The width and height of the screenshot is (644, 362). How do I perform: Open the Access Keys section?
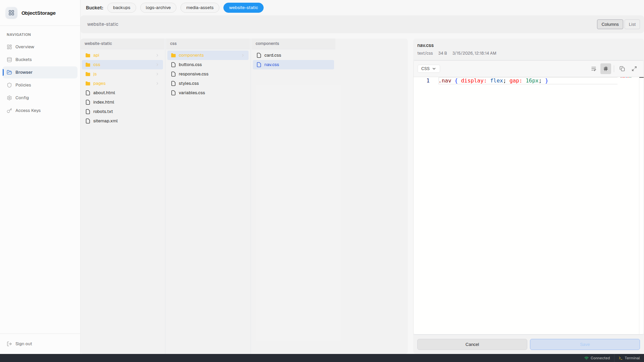[x=28, y=110]
